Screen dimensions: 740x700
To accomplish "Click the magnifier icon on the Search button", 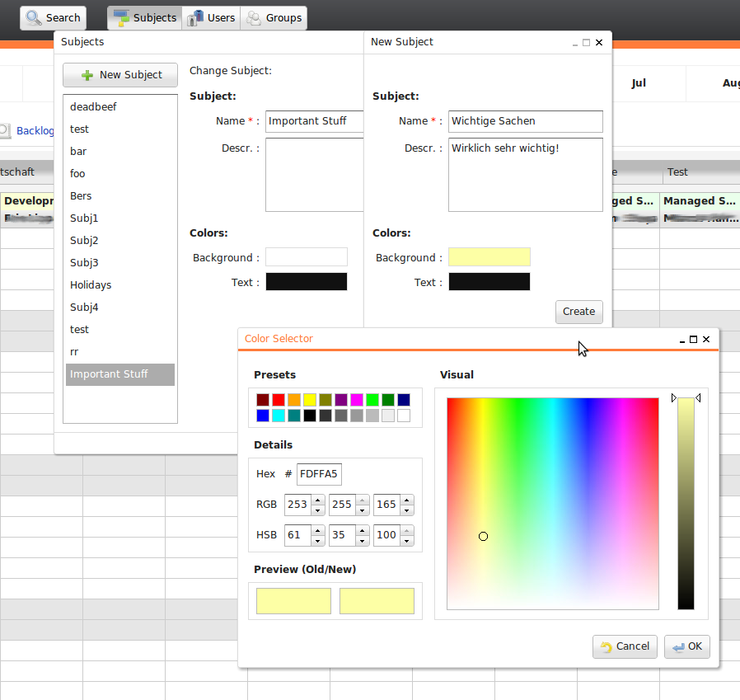I will pyautogui.click(x=34, y=17).
